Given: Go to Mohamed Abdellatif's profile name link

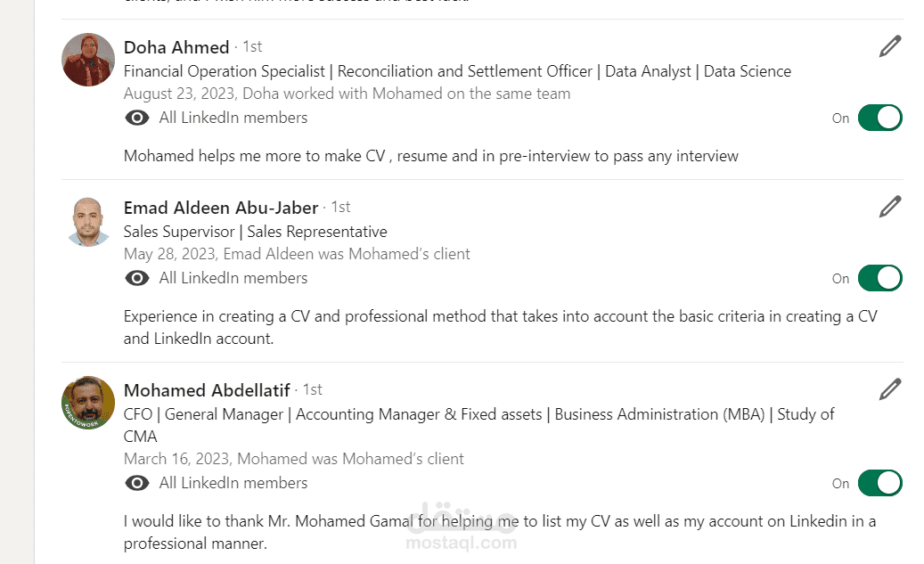Looking at the screenshot, I should [207, 390].
